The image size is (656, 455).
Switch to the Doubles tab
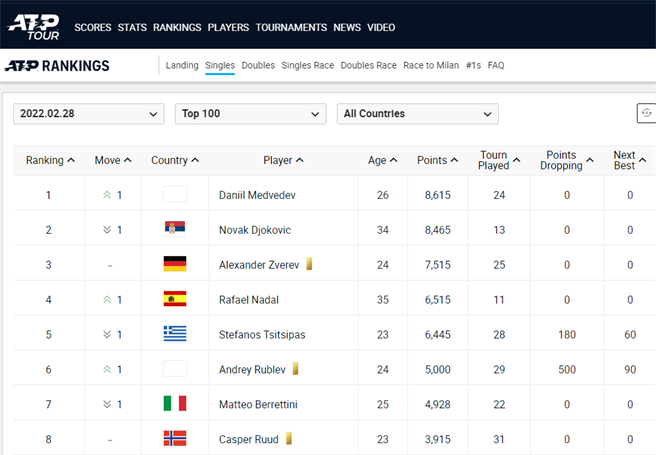tap(258, 66)
